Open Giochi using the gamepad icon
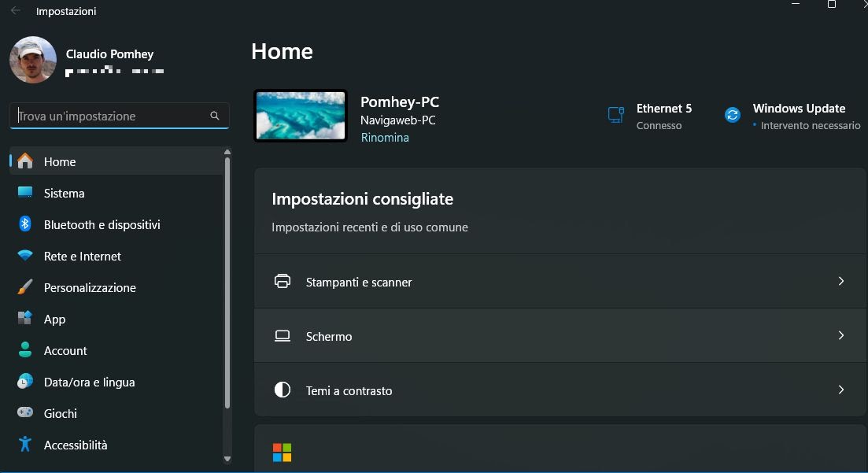The height and width of the screenshot is (473, 868). coord(25,413)
